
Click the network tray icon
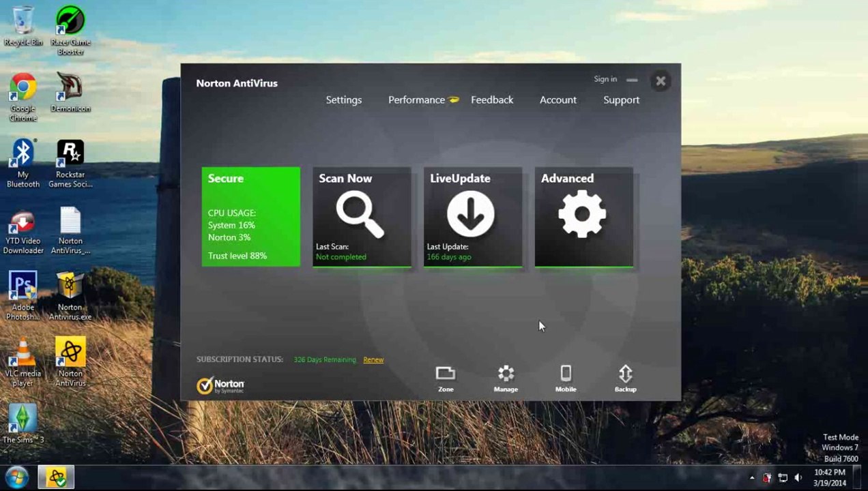coord(783,478)
